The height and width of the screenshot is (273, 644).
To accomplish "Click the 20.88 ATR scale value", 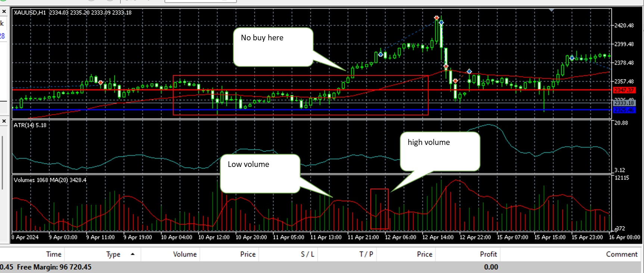I will (621, 123).
